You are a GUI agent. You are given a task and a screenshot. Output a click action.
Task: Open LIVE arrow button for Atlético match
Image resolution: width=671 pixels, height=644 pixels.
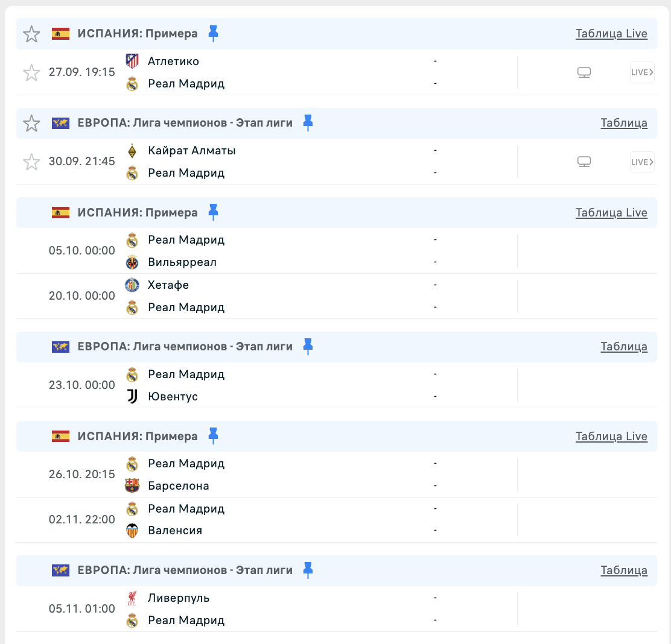(642, 72)
